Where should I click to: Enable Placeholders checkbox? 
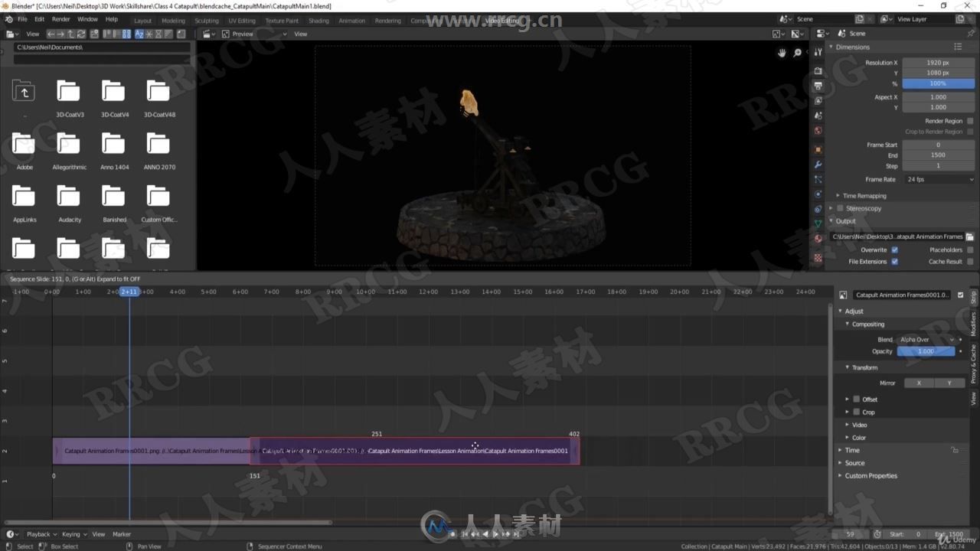pos(970,249)
